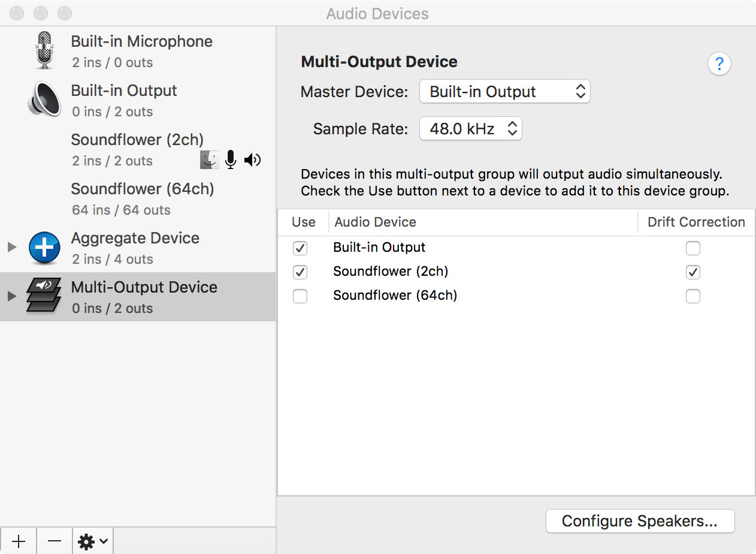Image resolution: width=756 pixels, height=554 pixels.
Task: Click the speaker icon beside Soundflower (2ch)
Action: (252, 159)
